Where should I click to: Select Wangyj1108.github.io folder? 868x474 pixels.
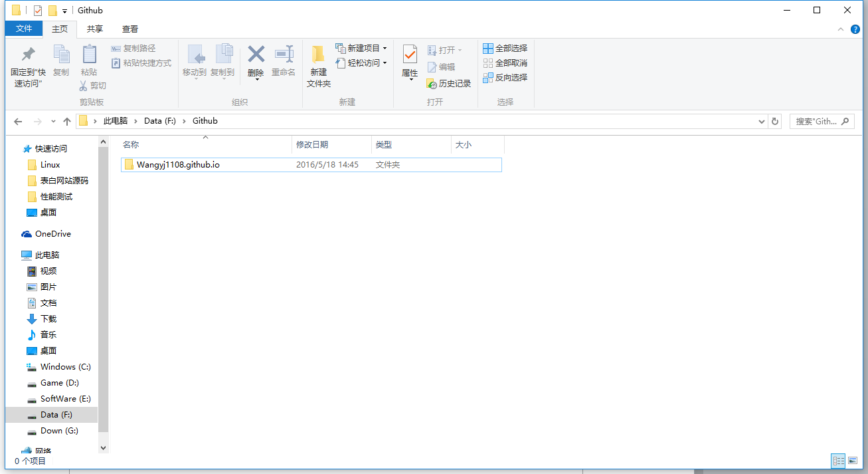click(311, 164)
